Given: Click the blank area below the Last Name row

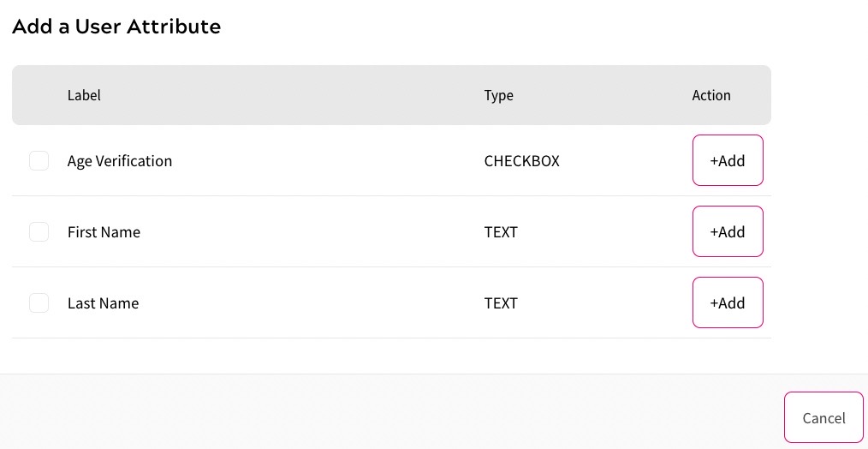Looking at the screenshot, I should pyautogui.click(x=385, y=356).
